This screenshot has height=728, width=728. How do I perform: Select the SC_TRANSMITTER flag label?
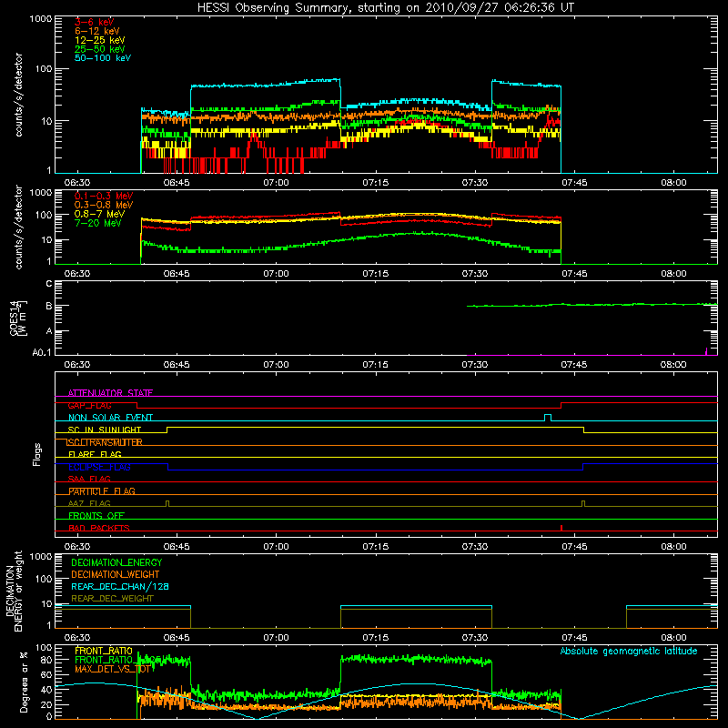(105, 442)
